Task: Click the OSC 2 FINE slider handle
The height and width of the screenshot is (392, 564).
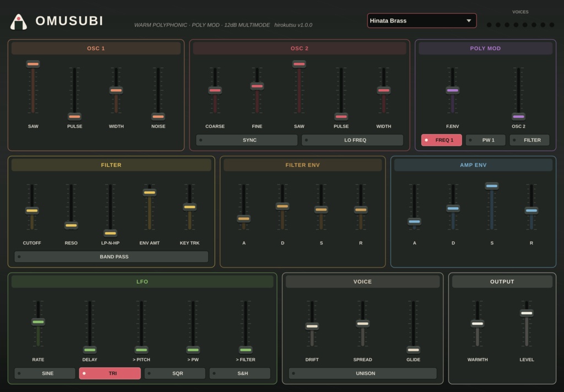Action: click(257, 86)
